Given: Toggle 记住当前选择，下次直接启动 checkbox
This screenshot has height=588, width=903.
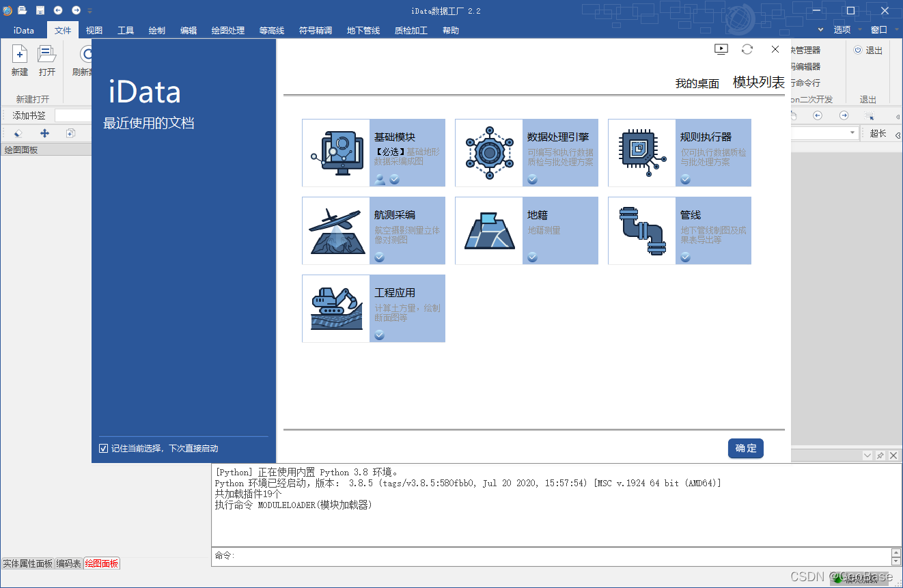Looking at the screenshot, I should click(104, 449).
